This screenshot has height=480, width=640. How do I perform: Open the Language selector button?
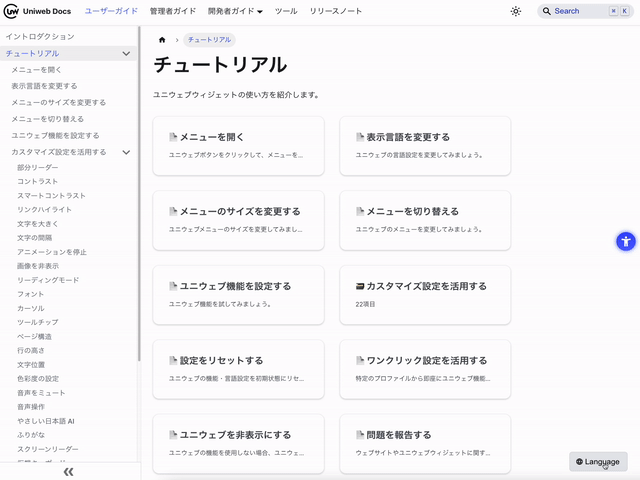pyautogui.click(x=598, y=462)
